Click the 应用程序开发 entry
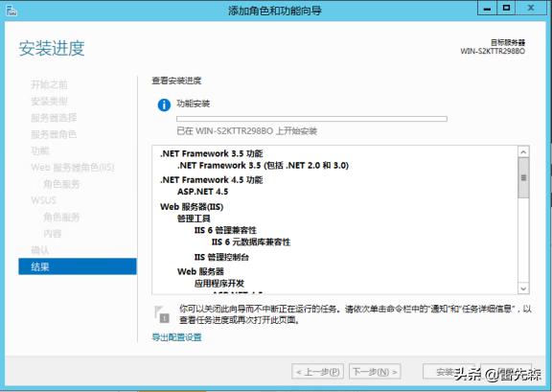 point(219,284)
